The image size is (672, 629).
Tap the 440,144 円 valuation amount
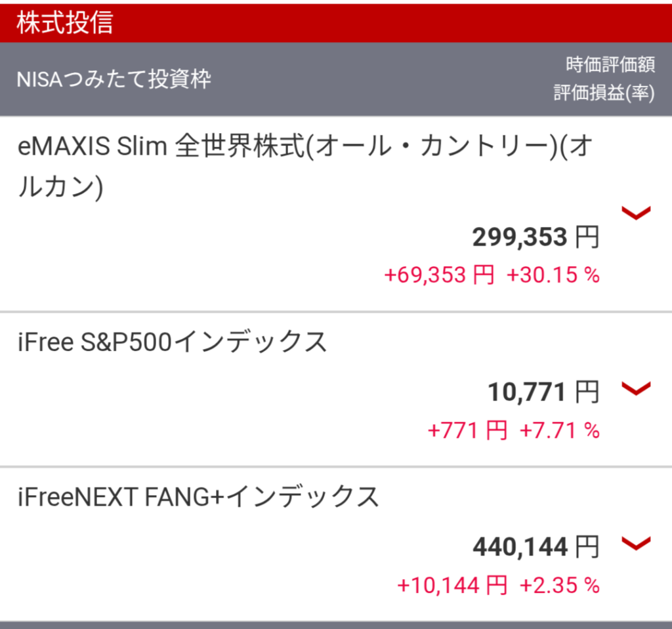coord(535,547)
